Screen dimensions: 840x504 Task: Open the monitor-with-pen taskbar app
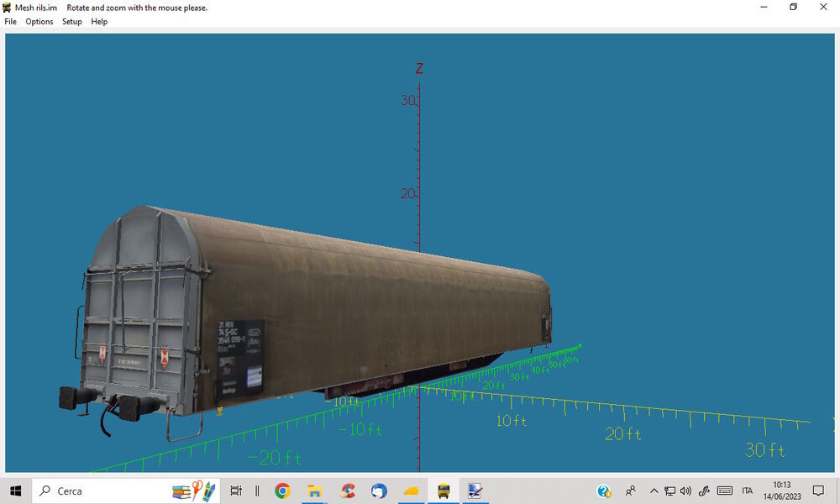coord(475,491)
